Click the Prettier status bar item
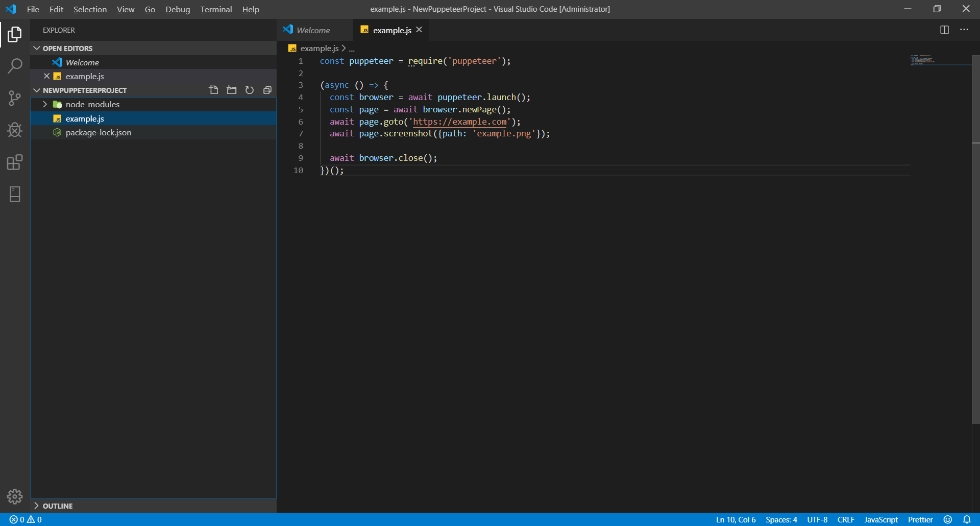The height and width of the screenshot is (526, 980). point(920,519)
